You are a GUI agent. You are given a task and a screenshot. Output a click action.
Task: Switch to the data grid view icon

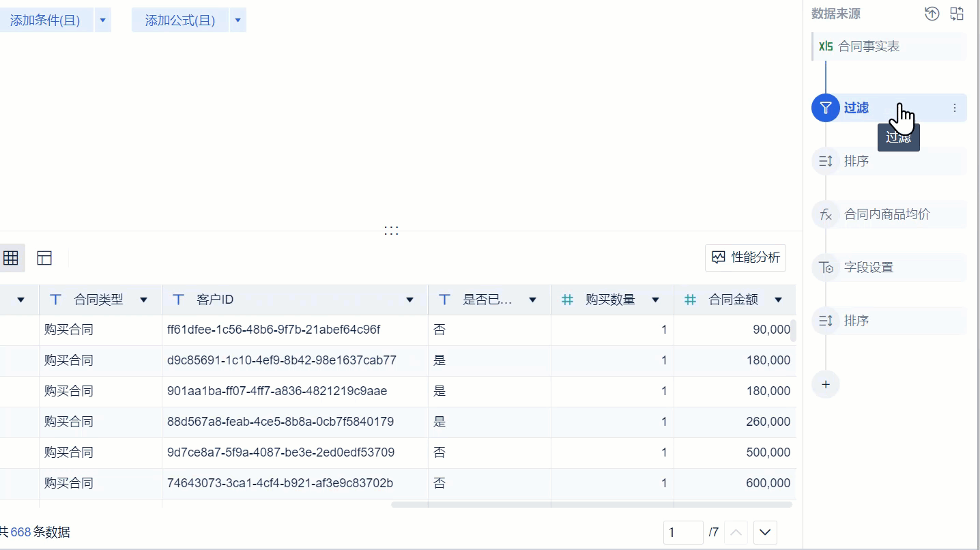point(11,258)
